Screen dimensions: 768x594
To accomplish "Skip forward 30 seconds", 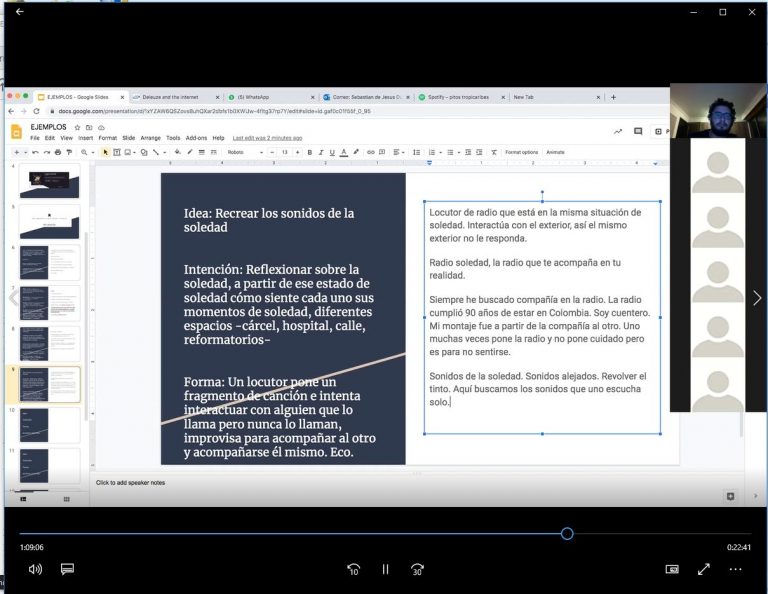I will pos(417,569).
